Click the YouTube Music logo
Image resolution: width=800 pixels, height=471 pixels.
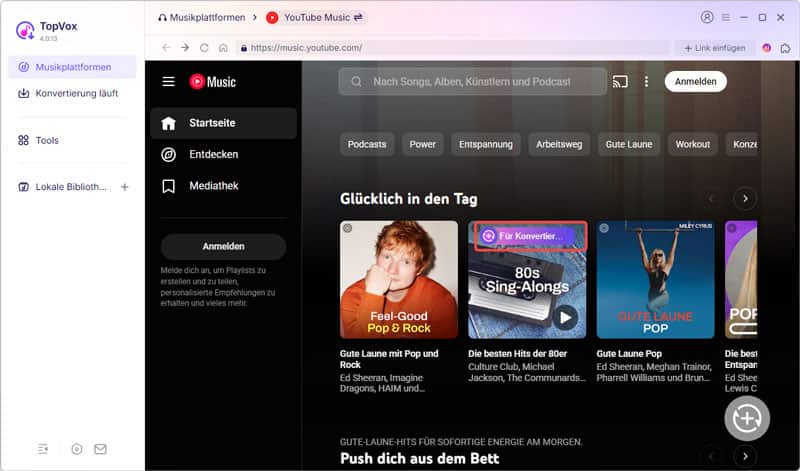click(x=212, y=82)
